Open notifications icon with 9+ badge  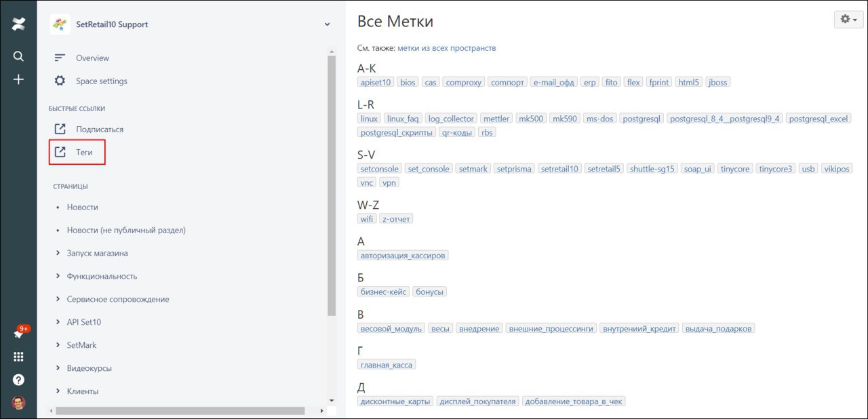(20, 333)
